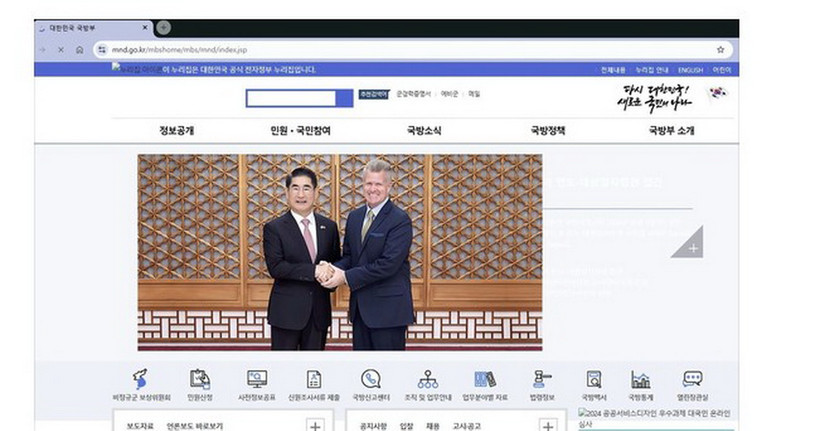This screenshot has width=820, height=431.
Task: Open a new browser tab
Action: (164, 28)
